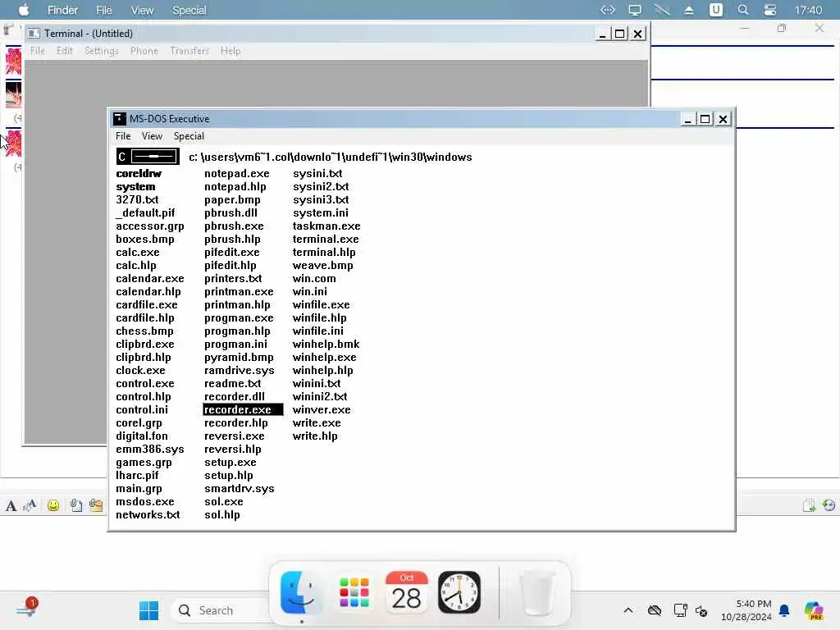Select file winfile.exe
Viewport: 840px width, 630px height.
[322, 305]
